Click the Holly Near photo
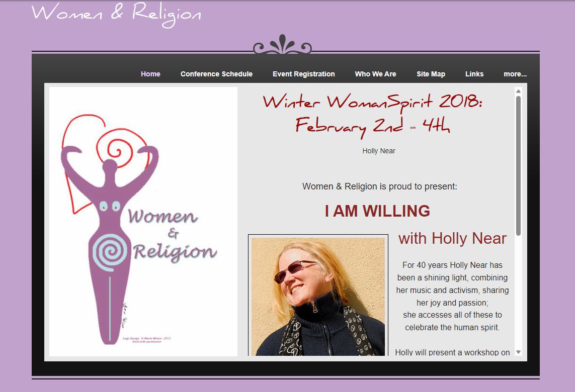 pyautogui.click(x=318, y=296)
